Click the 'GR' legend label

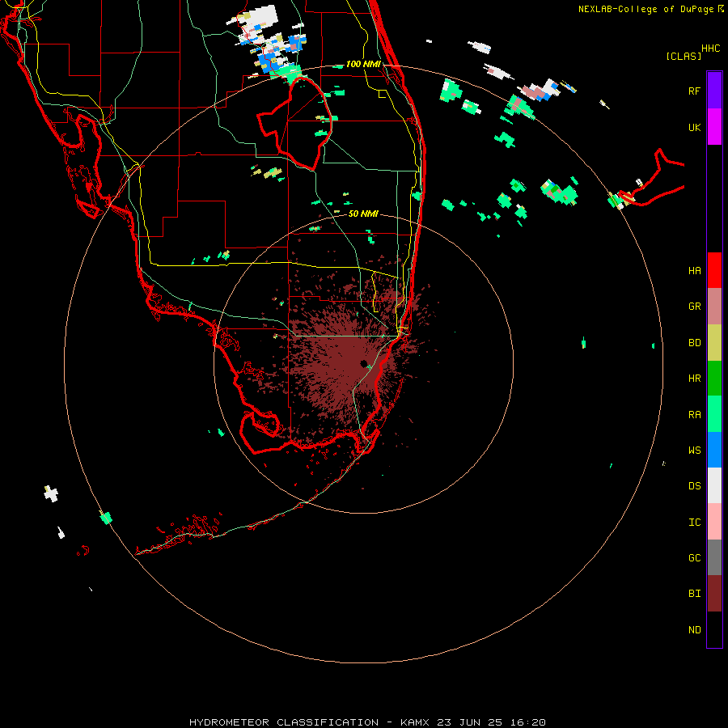point(694,307)
